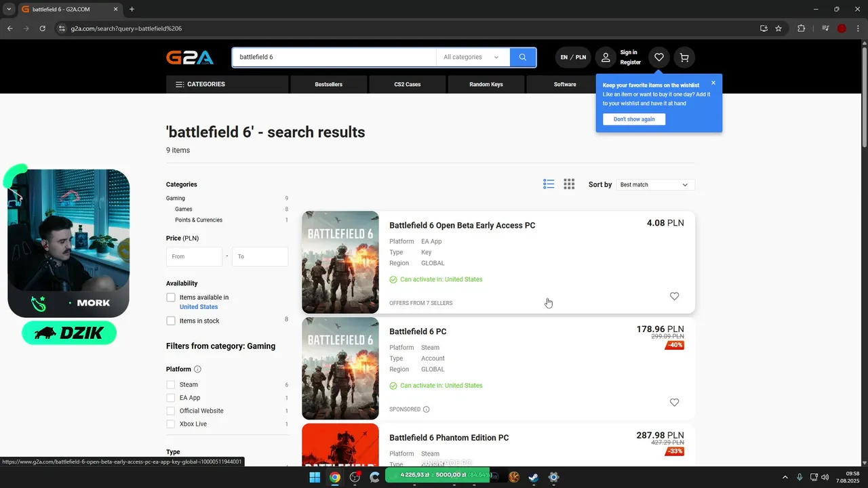The height and width of the screenshot is (488, 868).
Task: Check Items available in United States
Action: tap(171, 298)
